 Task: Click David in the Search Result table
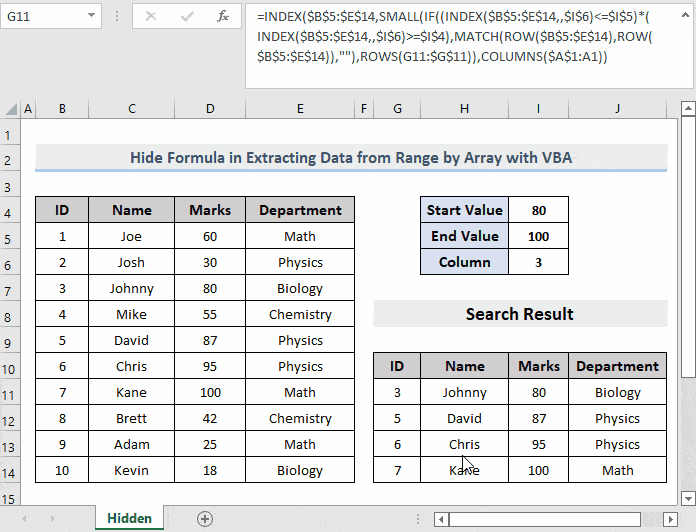coord(464,418)
